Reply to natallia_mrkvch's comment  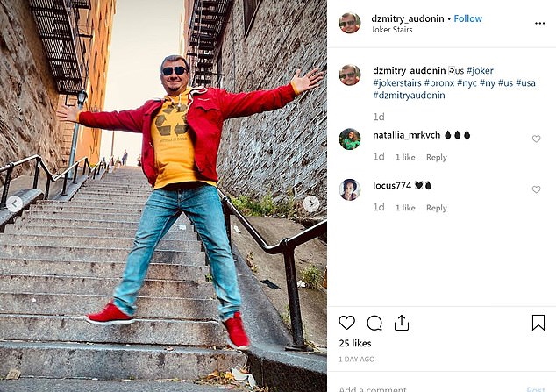pyautogui.click(x=437, y=157)
